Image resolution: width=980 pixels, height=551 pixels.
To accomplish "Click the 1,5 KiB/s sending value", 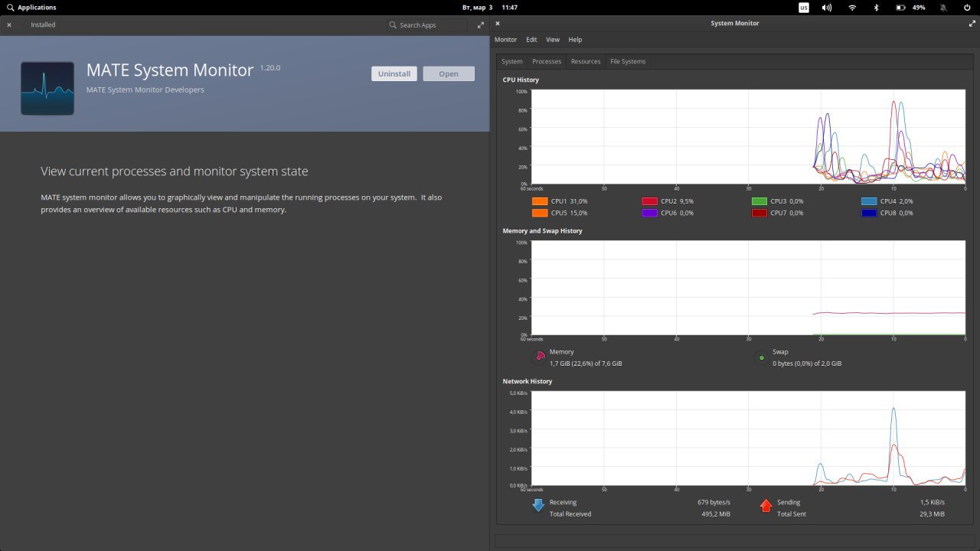I will [932, 503].
